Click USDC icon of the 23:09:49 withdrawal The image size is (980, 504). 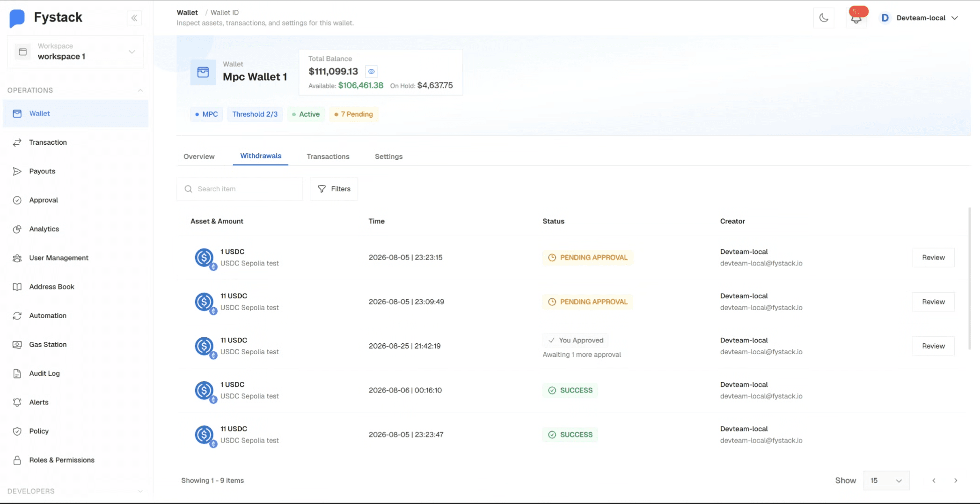[205, 303]
